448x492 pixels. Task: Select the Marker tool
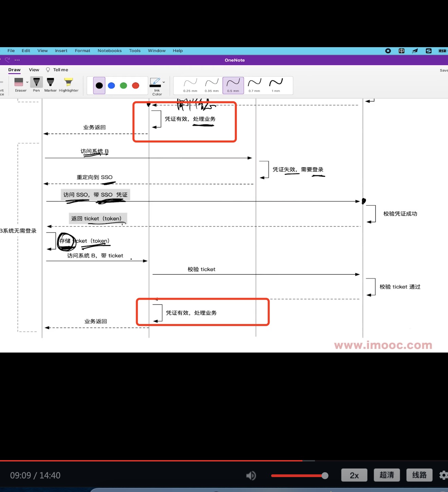[x=51, y=84]
